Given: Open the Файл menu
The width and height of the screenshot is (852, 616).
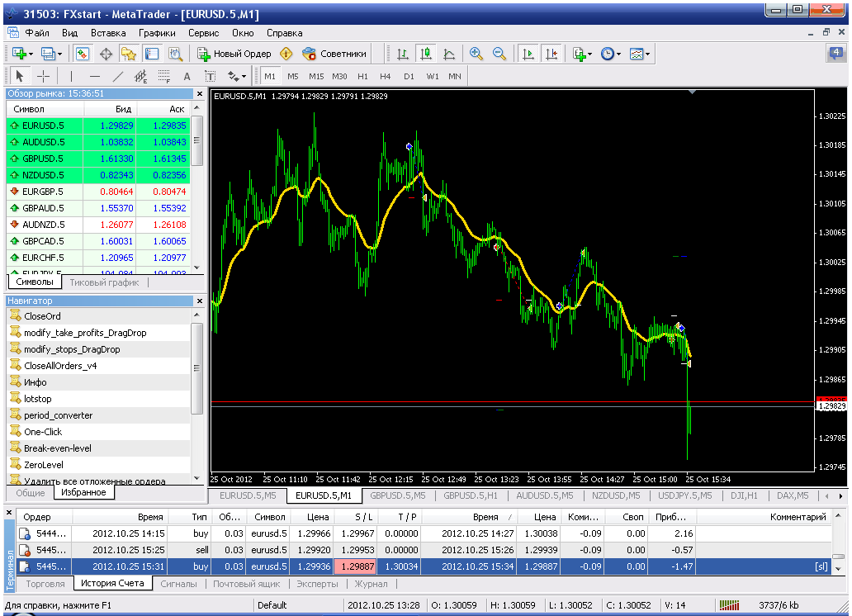Looking at the screenshot, I should [x=37, y=33].
